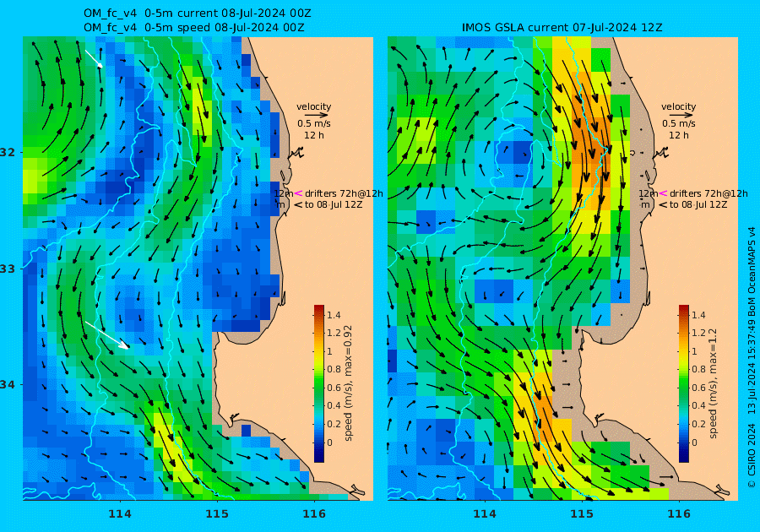Click the 0 tick on OM_fc_v4 colorbar
Screen dimensions: 760x532
[329, 442]
